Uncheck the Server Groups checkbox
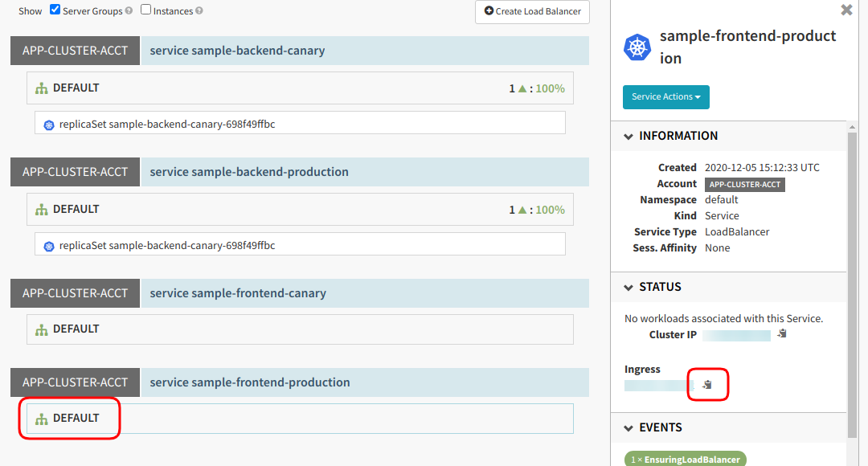 55,9
